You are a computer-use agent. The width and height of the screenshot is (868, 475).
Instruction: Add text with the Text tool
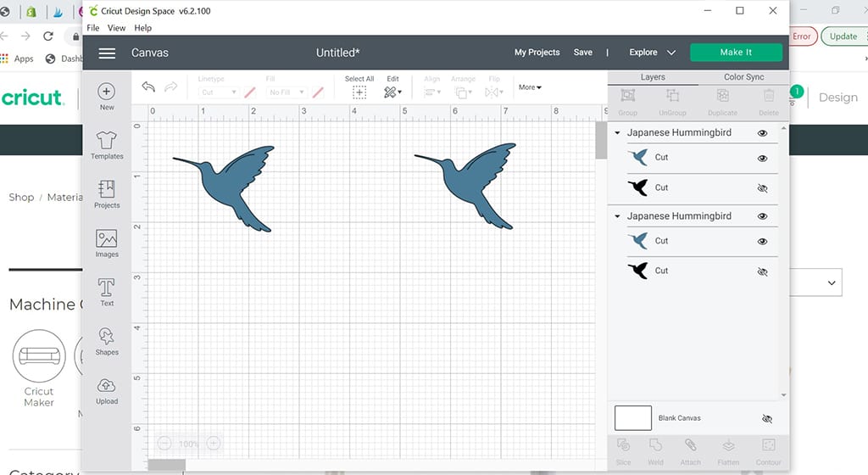pos(106,292)
